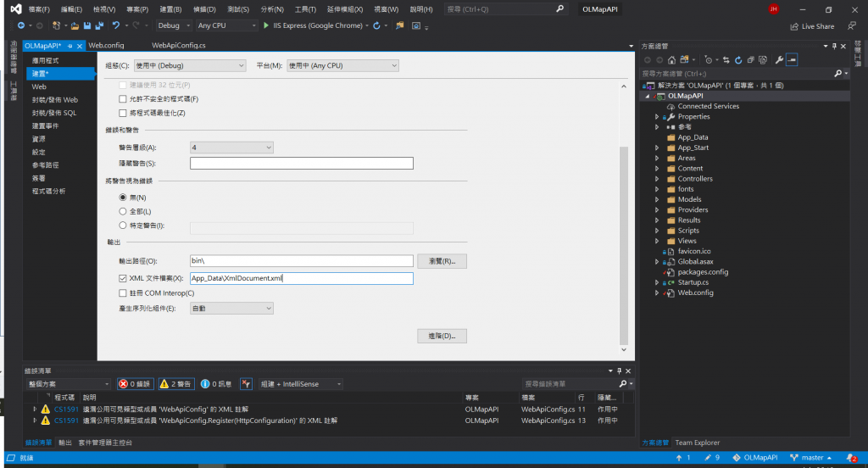Toggle optimize code checkbox
Image resolution: width=868 pixels, height=468 pixels.
(x=123, y=113)
